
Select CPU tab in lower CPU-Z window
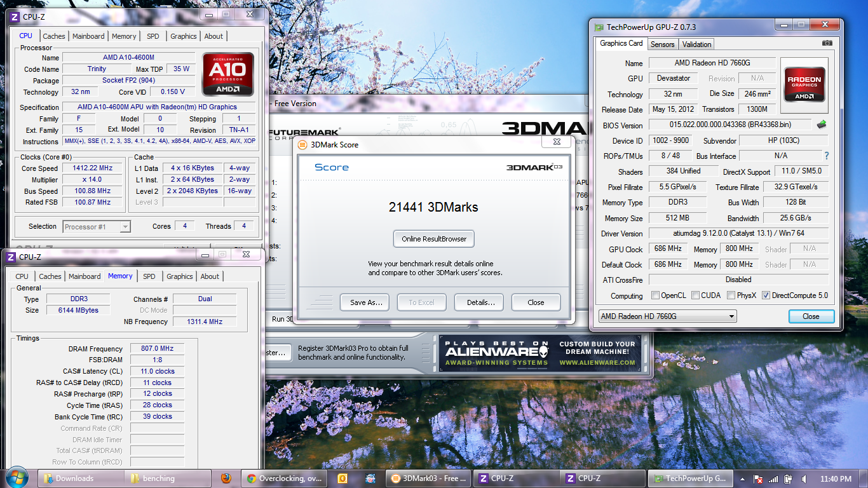(22, 276)
